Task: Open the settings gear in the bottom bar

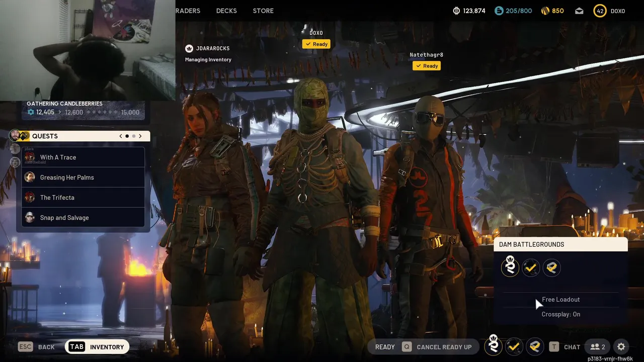Action: (621, 347)
